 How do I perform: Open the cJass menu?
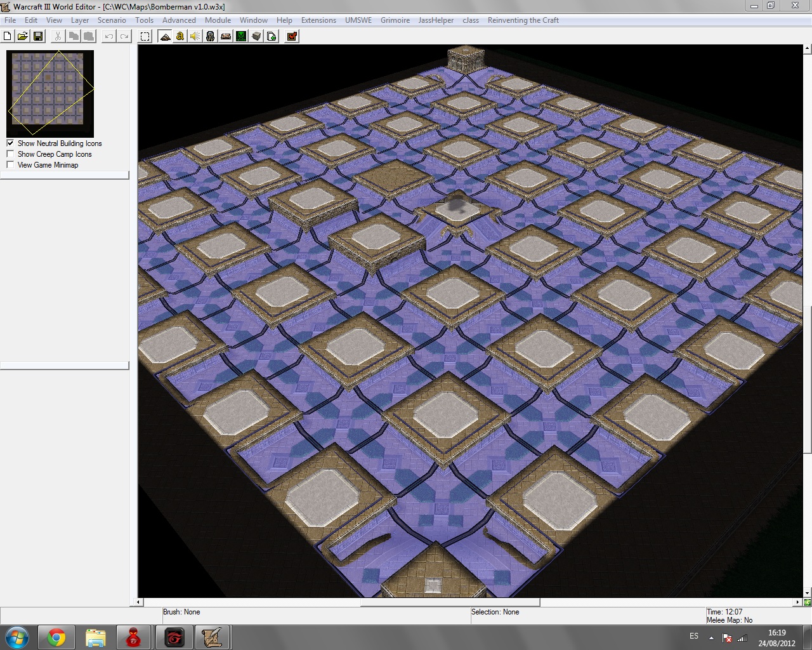point(471,20)
